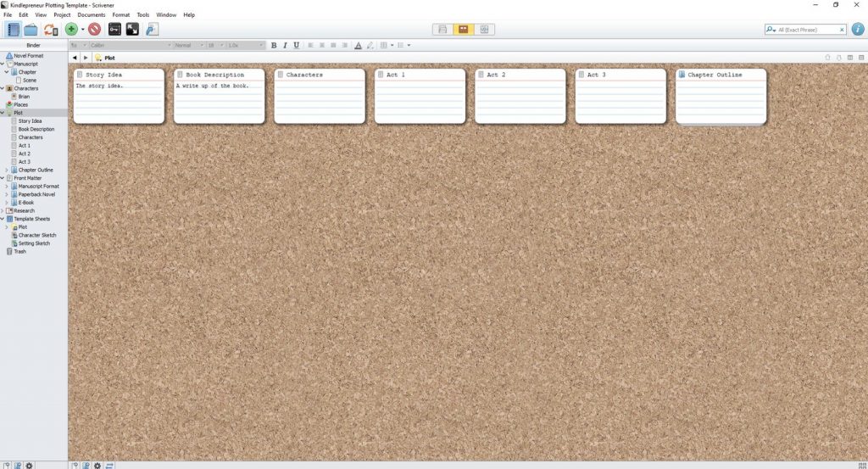Open the Help menu
Screen dimensions: 868x469
[x=189, y=15]
